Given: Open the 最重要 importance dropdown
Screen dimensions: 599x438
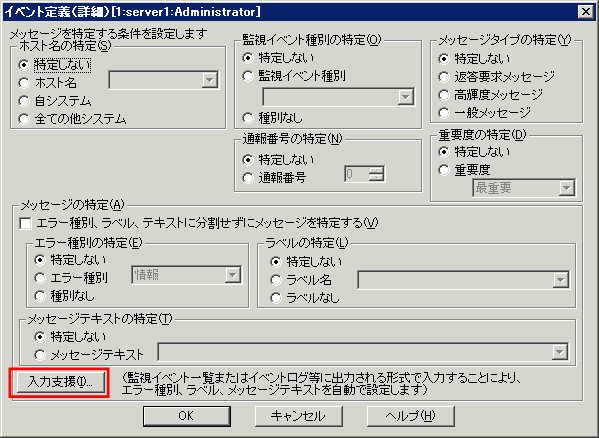Looking at the screenshot, I should (x=524, y=188).
